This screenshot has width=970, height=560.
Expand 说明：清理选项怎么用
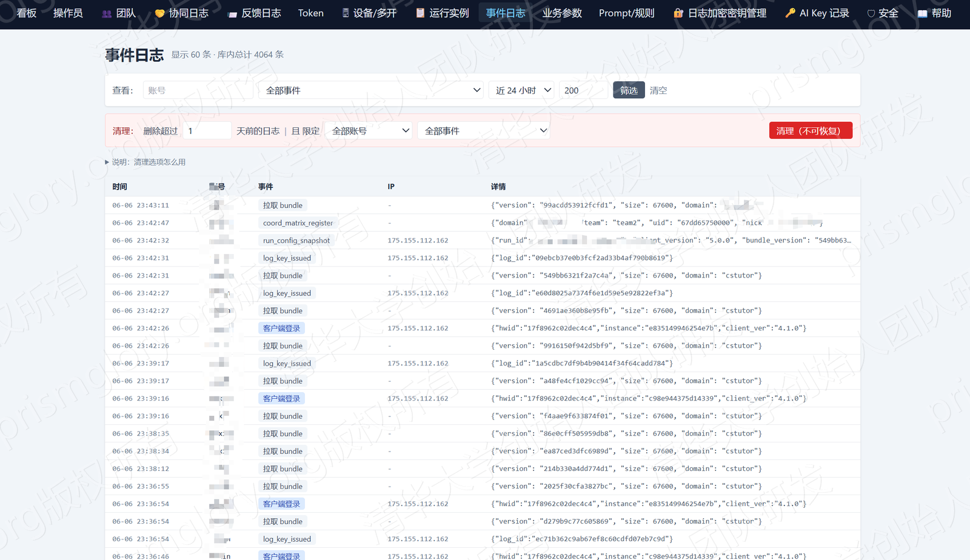tap(145, 162)
